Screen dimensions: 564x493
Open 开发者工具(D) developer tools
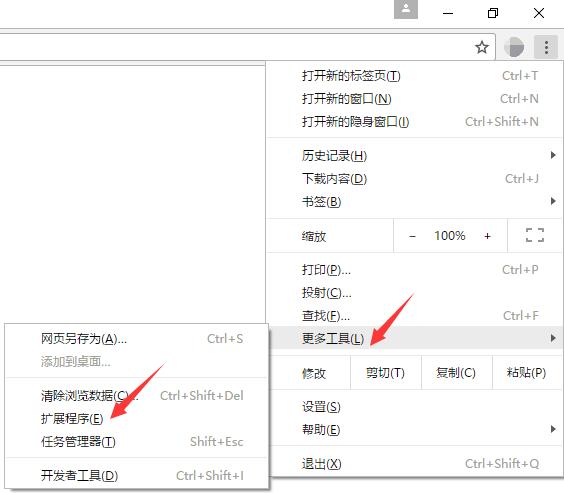[x=137, y=476]
